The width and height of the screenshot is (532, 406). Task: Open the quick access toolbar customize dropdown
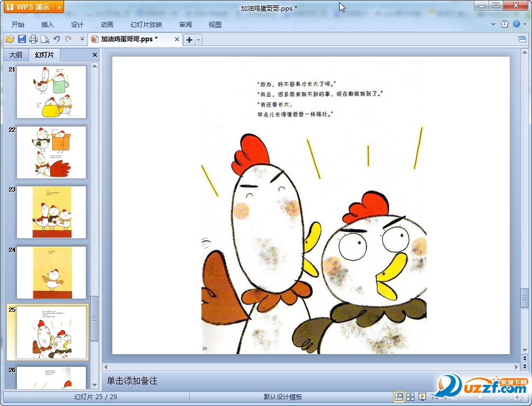point(82,39)
